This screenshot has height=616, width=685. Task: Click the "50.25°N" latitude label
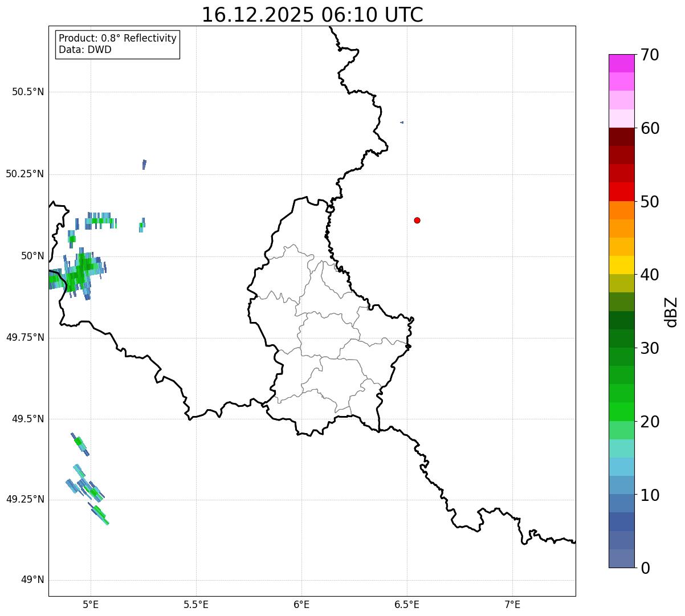[25, 174]
